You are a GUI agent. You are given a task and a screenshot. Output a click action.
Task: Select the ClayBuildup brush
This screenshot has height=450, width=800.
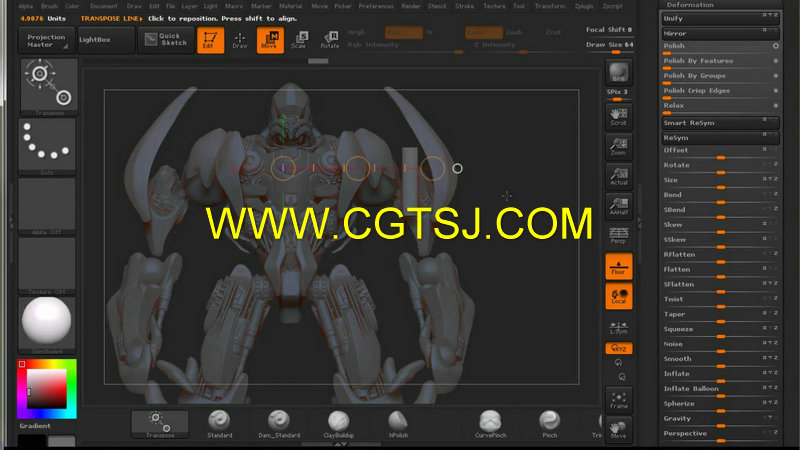pos(338,424)
